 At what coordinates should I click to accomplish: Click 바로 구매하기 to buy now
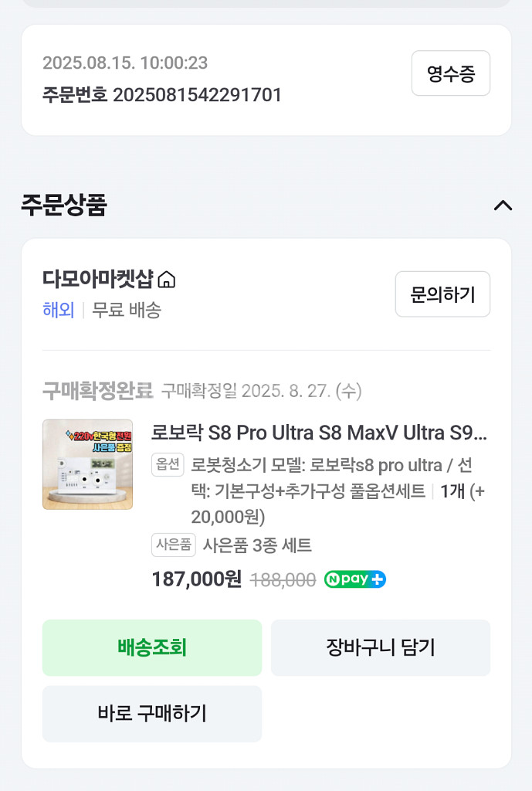click(151, 714)
